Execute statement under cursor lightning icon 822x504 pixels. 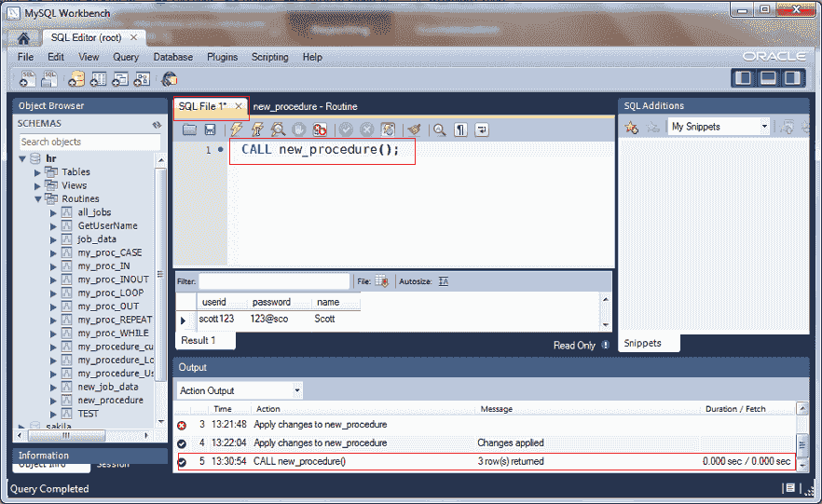coord(257,129)
